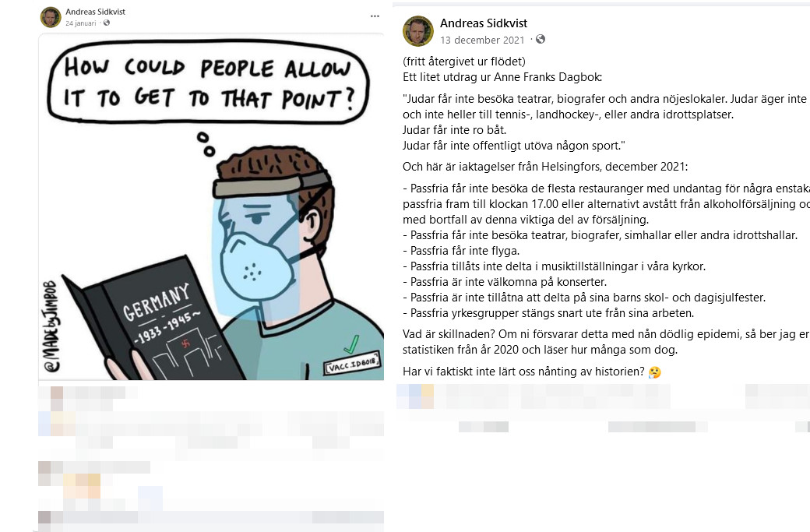Click the blurred reaction icons below the left image
810x532 pixels.
click(x=57, y=393)
